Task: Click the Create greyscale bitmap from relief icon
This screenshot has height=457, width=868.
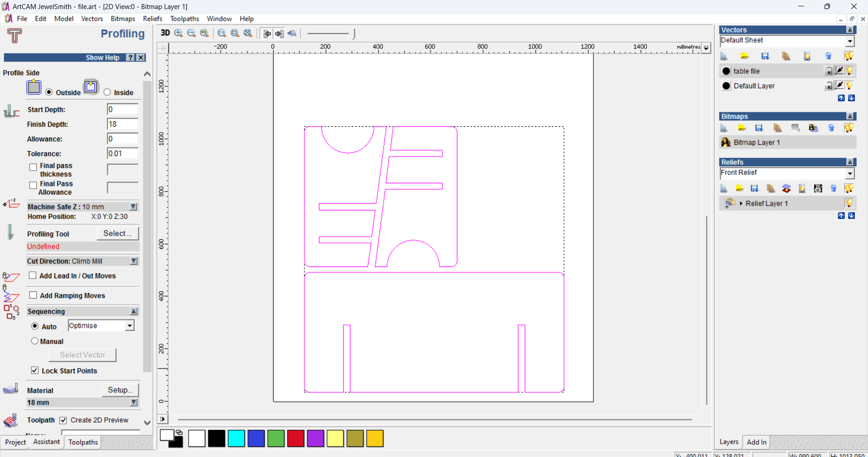Action: [818, 188]
